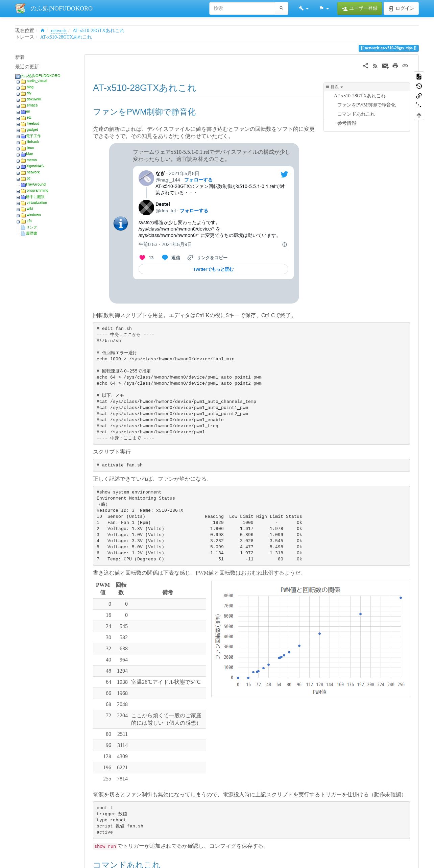The width and height of the screenshot is (434, 868).
Task: Open the virtualization folder in tree
Action: tap(37, 203)
